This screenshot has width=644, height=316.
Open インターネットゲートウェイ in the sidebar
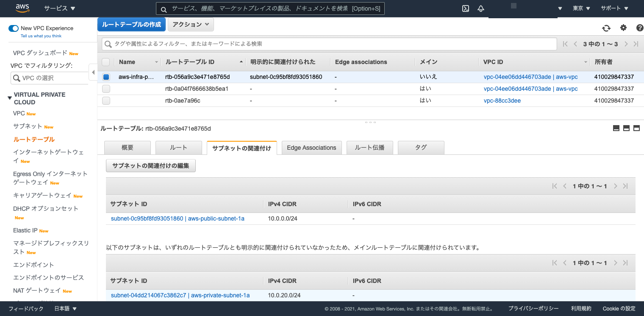48,156
